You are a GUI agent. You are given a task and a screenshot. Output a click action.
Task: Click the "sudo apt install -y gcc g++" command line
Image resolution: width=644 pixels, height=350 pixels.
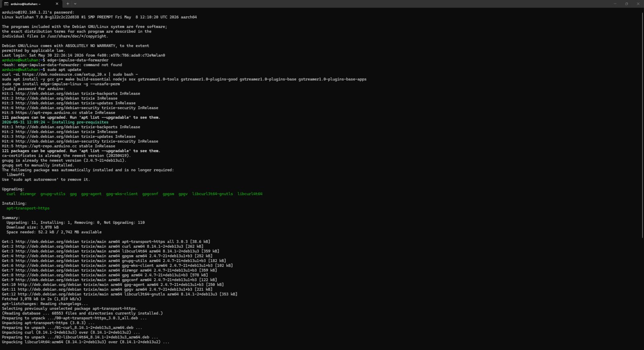click(x=184, y=79)
